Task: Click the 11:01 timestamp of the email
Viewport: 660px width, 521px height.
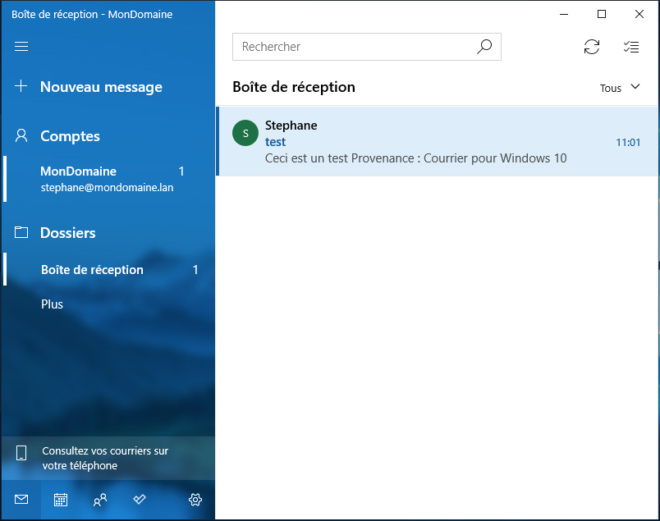Action: click(628, 142)
